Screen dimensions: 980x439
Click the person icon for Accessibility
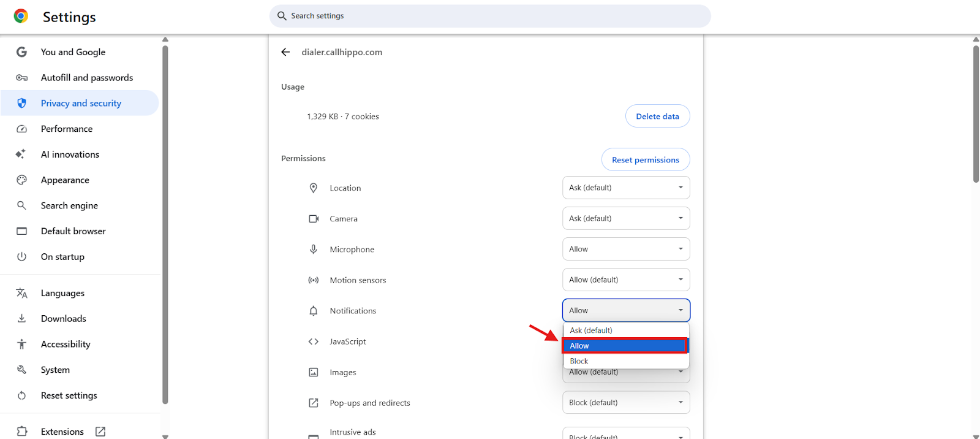[21, 344]
